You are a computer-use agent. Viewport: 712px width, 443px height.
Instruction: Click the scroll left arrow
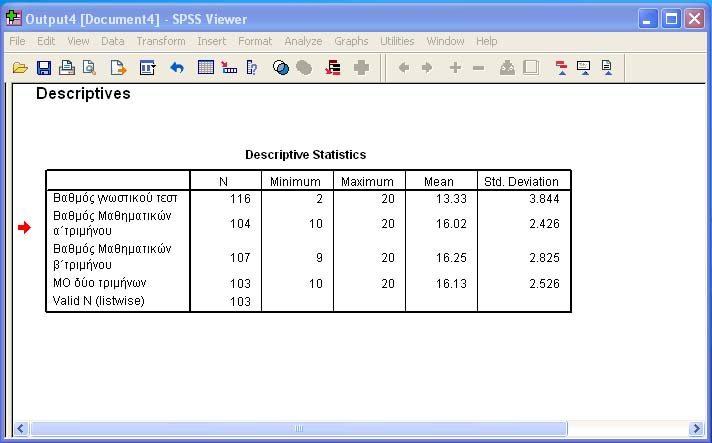tap(21, 428)
